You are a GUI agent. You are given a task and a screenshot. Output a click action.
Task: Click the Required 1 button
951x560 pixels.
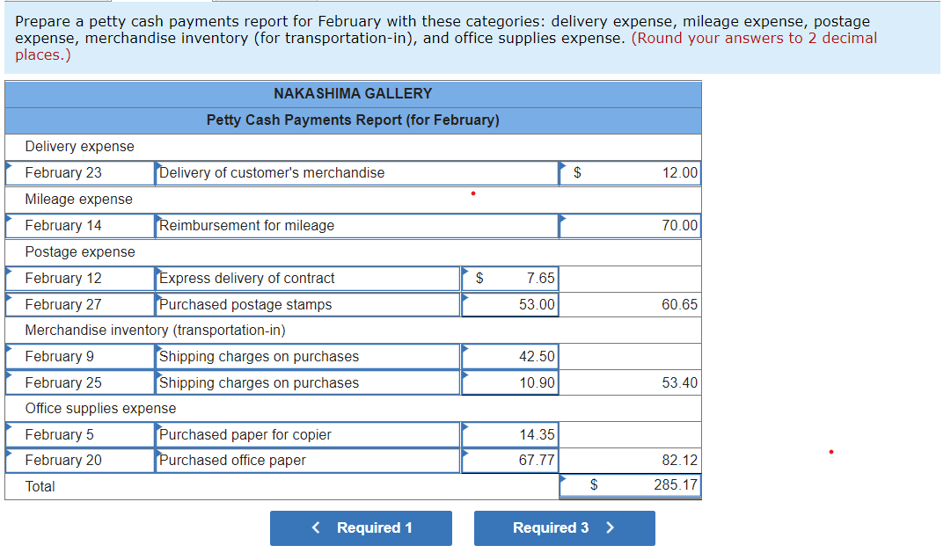tap(361, 527)
